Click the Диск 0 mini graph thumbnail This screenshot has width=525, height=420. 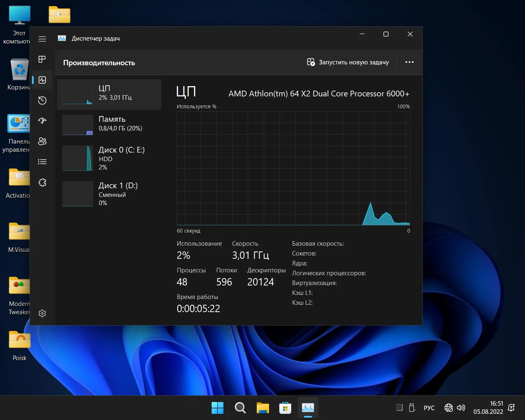point(78,158)
